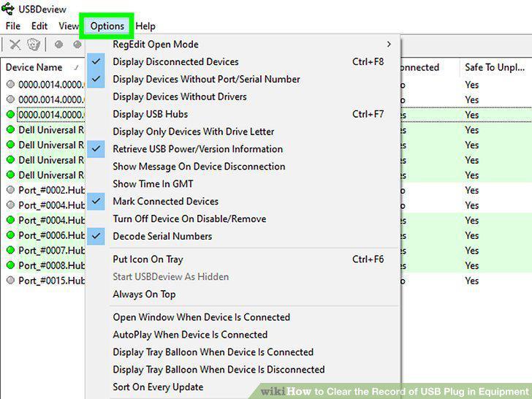Choose Put Icon On Tray

click(243, 259)
